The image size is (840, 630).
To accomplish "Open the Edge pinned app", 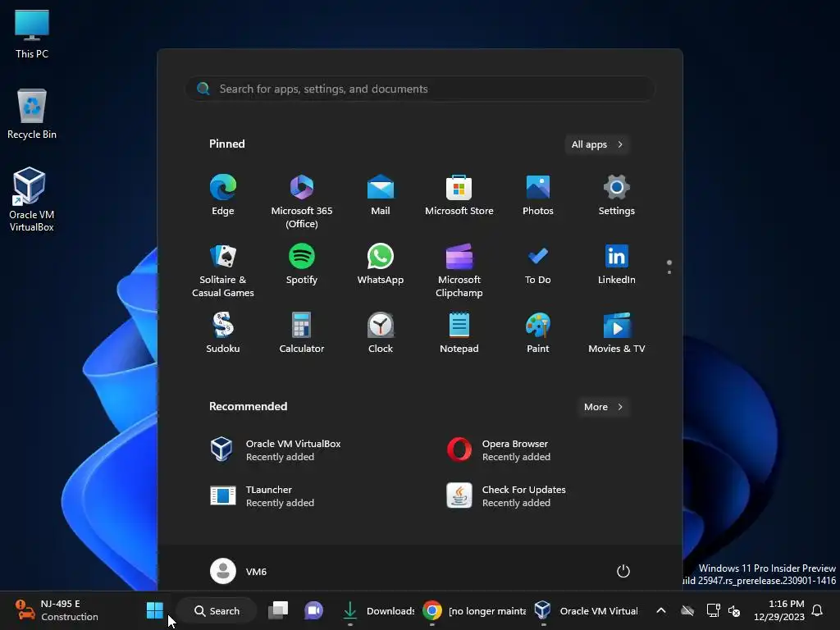I will pyautogui.click(x=223, y=195).
